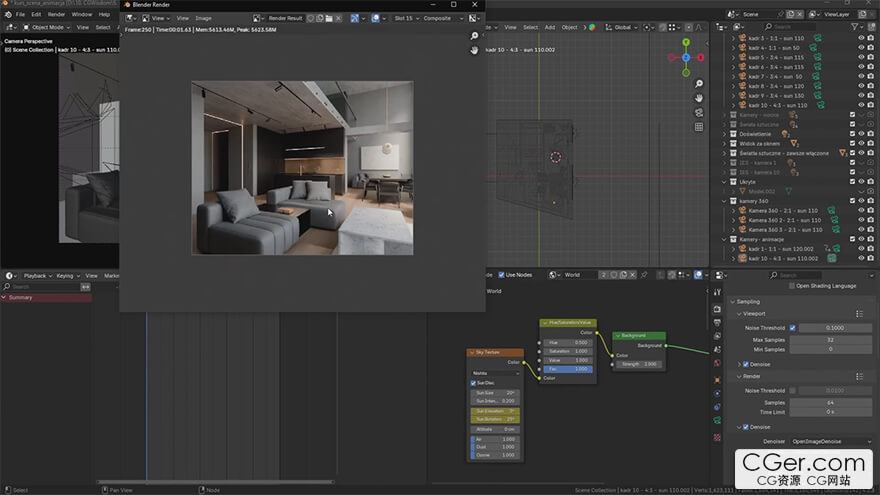Viewport: 880px width, 495px height.
Task: Toggle the Use Nodes checkbox
Action: (x=503, y=275)
